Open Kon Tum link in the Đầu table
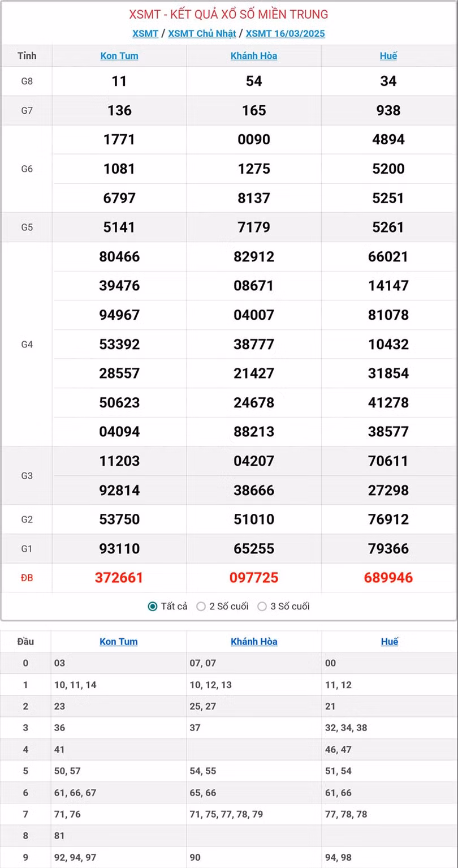The width and height of the screenshot is (458, 868). (119, 642)
